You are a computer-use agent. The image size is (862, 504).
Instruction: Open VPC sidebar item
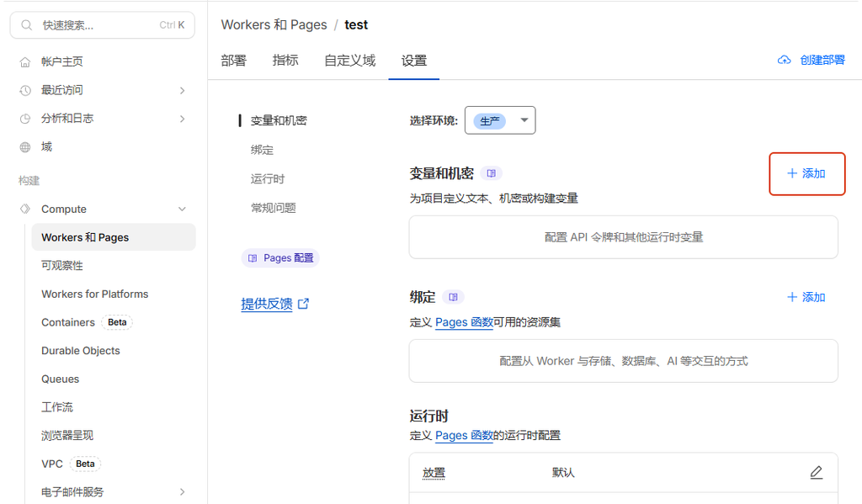tap(52, 464)
